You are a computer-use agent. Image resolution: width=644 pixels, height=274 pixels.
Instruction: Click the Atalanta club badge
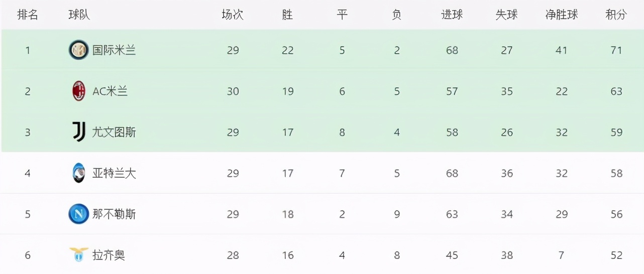79,173
